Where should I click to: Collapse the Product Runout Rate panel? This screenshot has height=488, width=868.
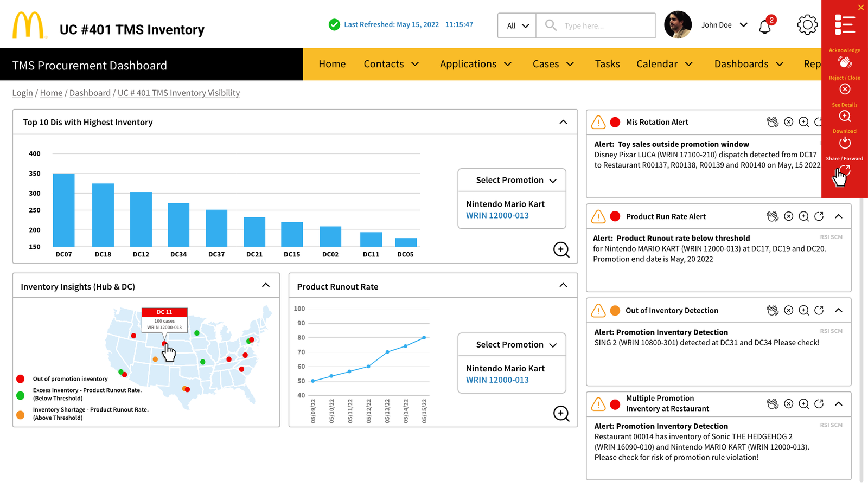(563, 285)
